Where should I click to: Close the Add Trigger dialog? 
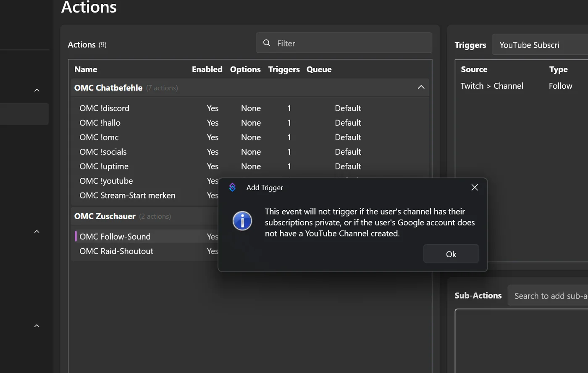[x=475, y=188]
